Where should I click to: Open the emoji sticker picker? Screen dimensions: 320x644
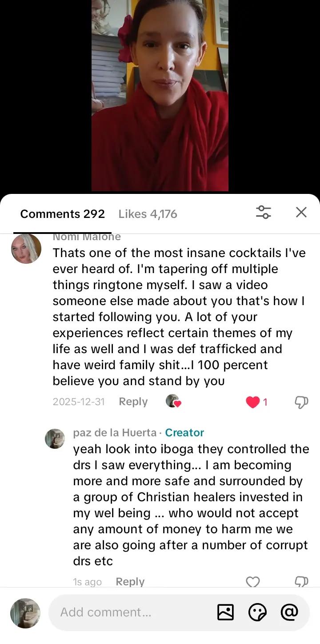coord(257,612)
